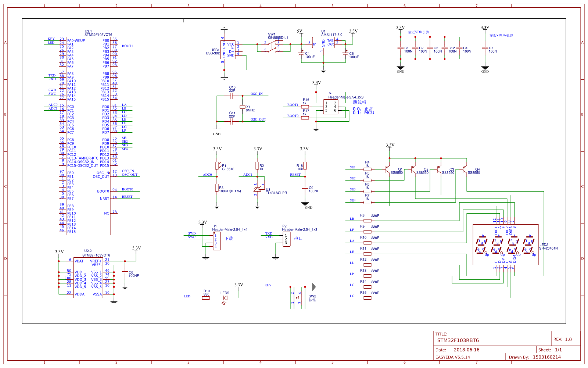The width and height of the screenshot is (588, 368).
Task: Select the U1 AMS1117-5.0 regulator symbol
Action: point(323,43)
